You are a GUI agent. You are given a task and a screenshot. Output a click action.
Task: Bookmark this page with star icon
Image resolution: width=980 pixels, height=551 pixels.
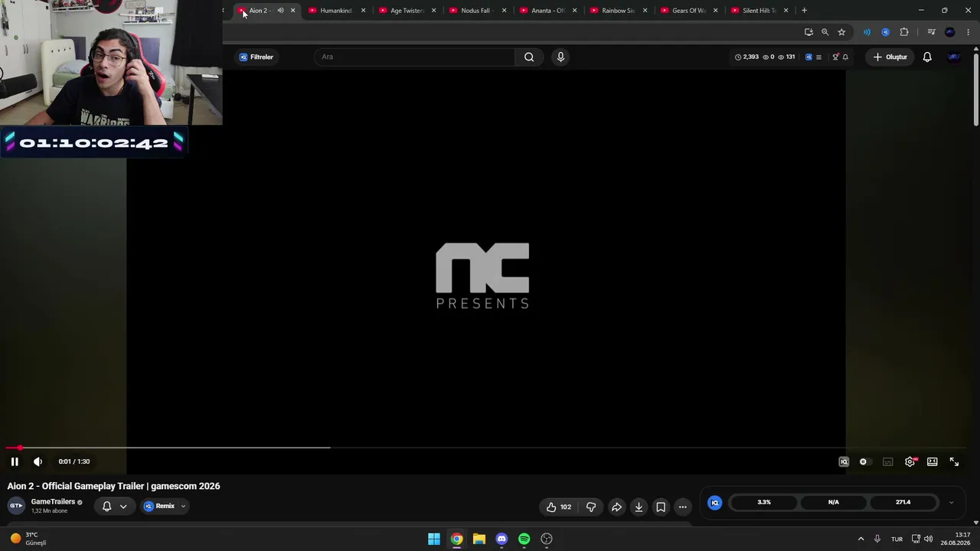point(841,32)
